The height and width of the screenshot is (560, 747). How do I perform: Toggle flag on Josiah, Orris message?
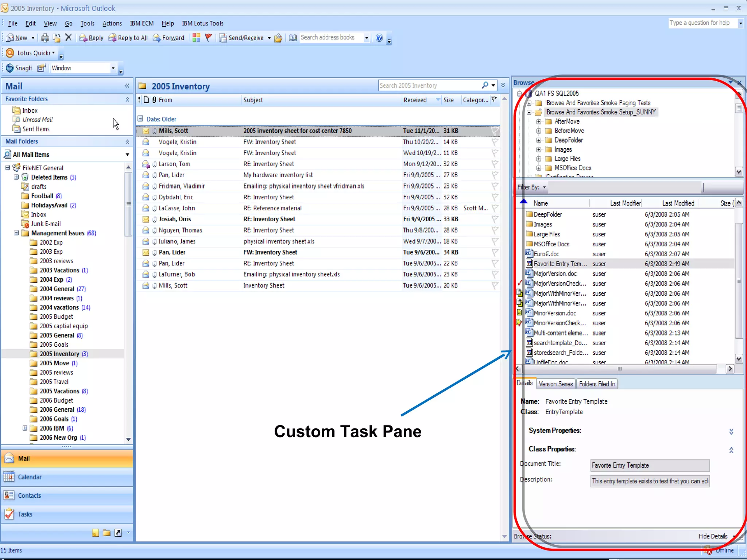(495, 219)
